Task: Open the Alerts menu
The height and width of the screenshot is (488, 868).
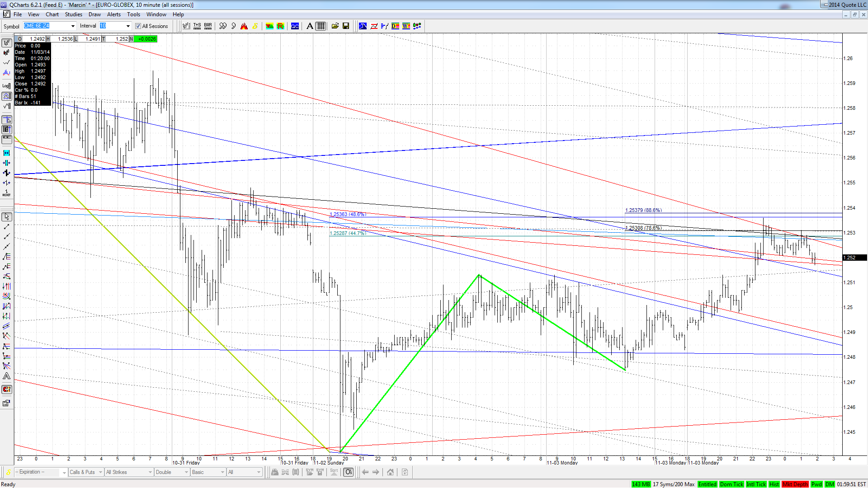Action: tap(114, 14)
